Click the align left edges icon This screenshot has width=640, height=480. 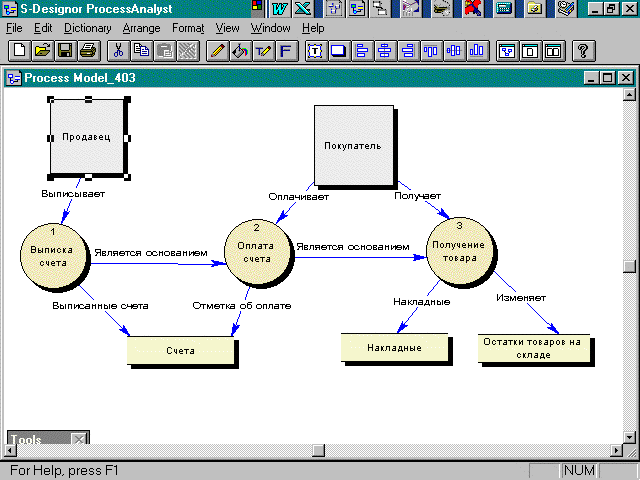tap(362, 50)
